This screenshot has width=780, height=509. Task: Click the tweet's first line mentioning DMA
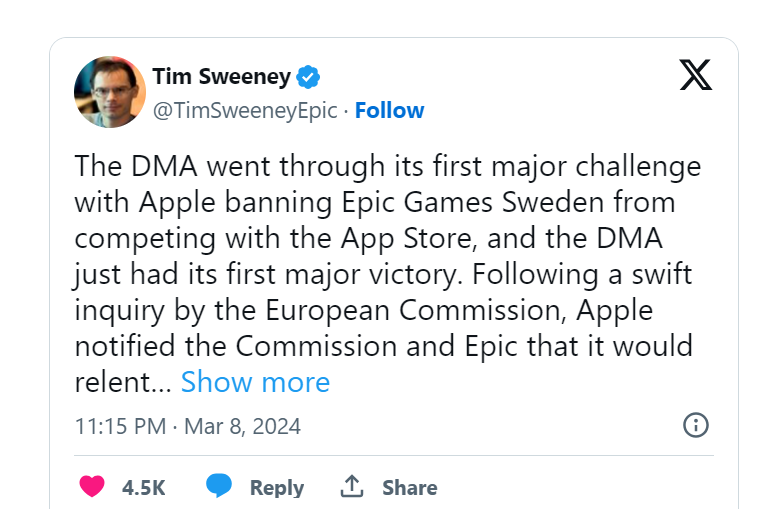(388, 167)
